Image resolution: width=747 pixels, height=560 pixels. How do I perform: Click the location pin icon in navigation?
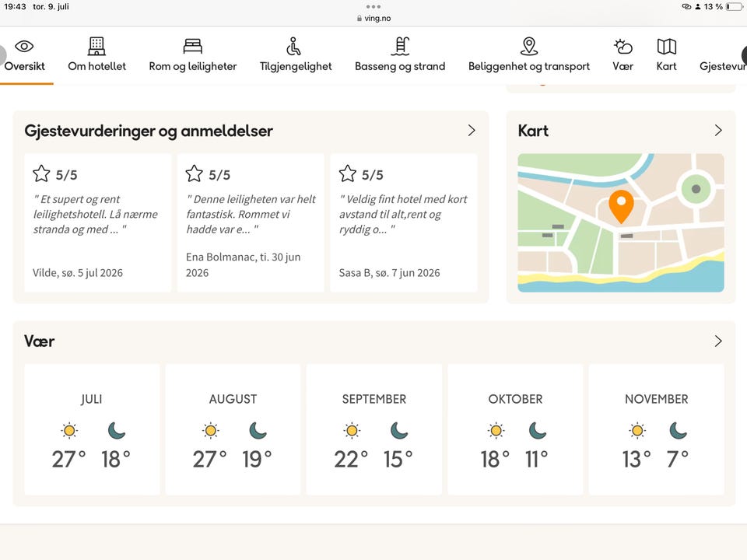pos(529,46)
